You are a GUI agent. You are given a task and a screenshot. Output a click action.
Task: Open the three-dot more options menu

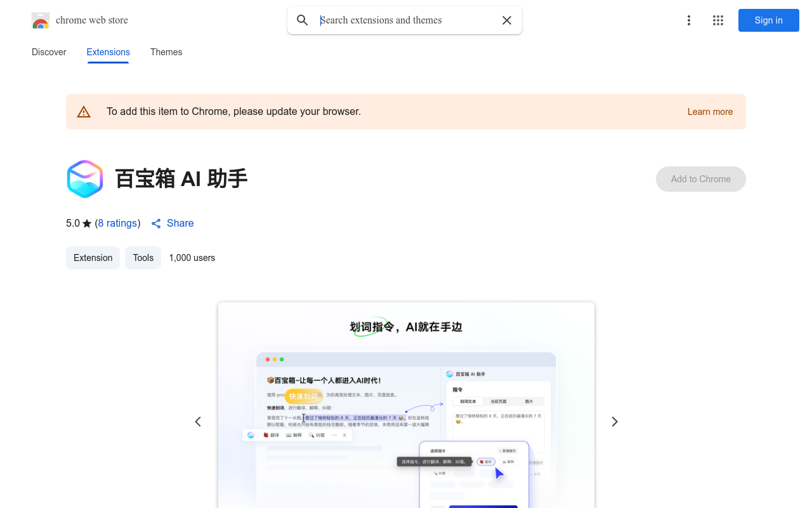coord(688,20)
